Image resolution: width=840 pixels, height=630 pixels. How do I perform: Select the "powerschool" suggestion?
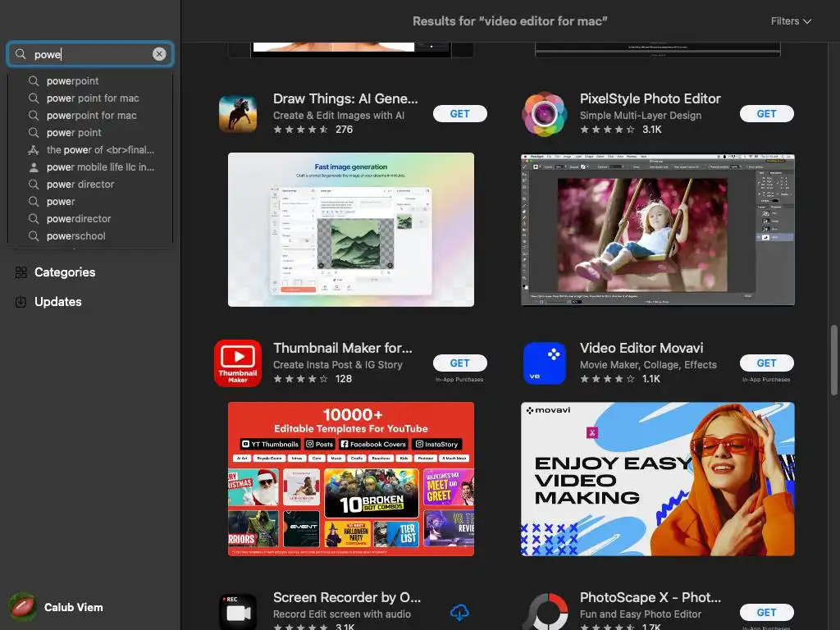(90, 235)
